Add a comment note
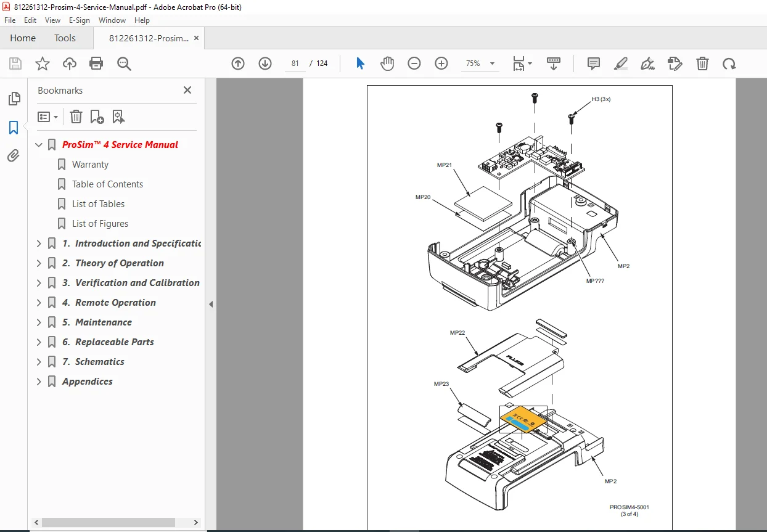 click(594, 63)
